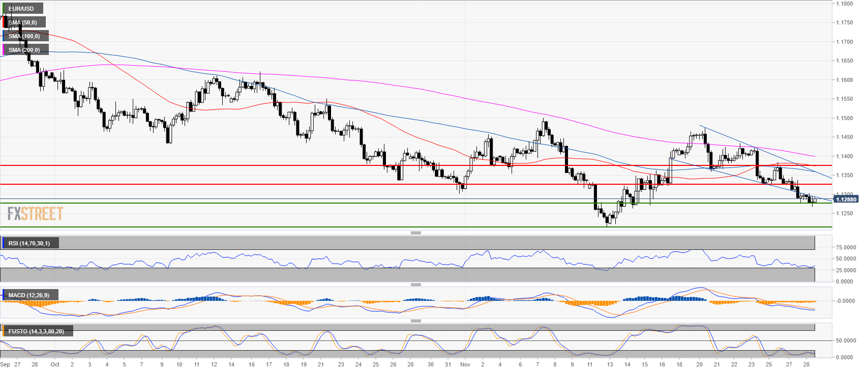Click the FUSTO (14,3,3,80,20) pane label

point(36,331)
